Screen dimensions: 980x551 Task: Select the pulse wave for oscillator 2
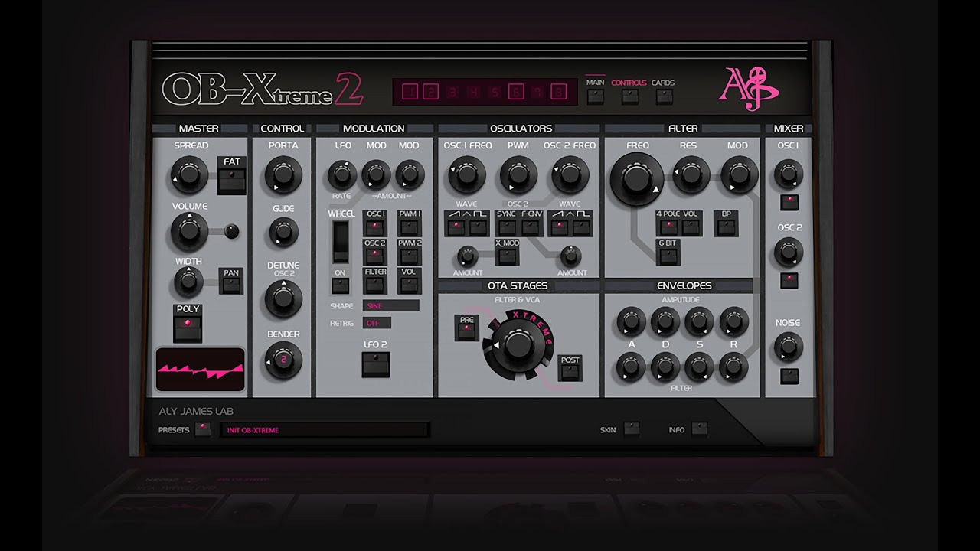(x=583, y=227)
